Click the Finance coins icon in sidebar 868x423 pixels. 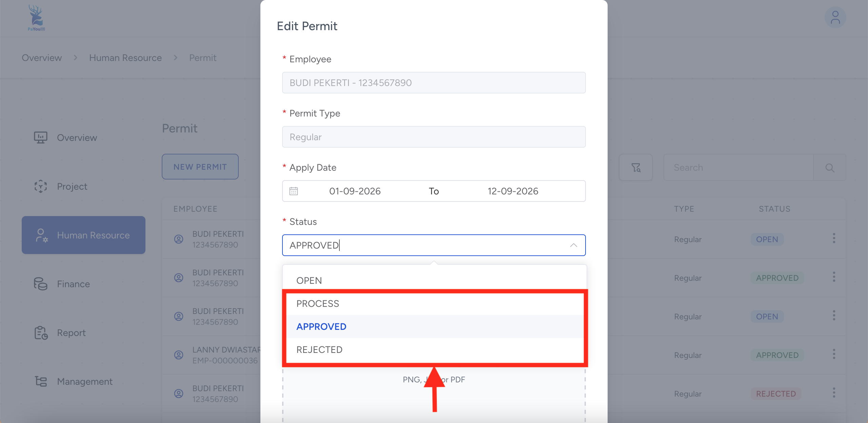click(40, 284)
